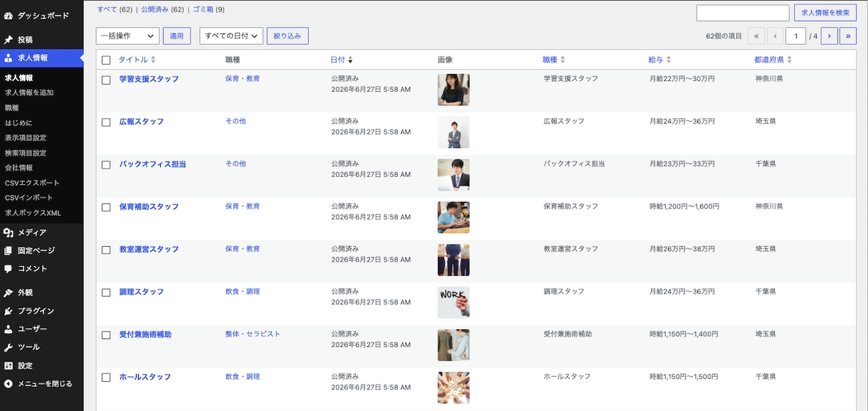Click the ユーザー user icon

(9, 330)
